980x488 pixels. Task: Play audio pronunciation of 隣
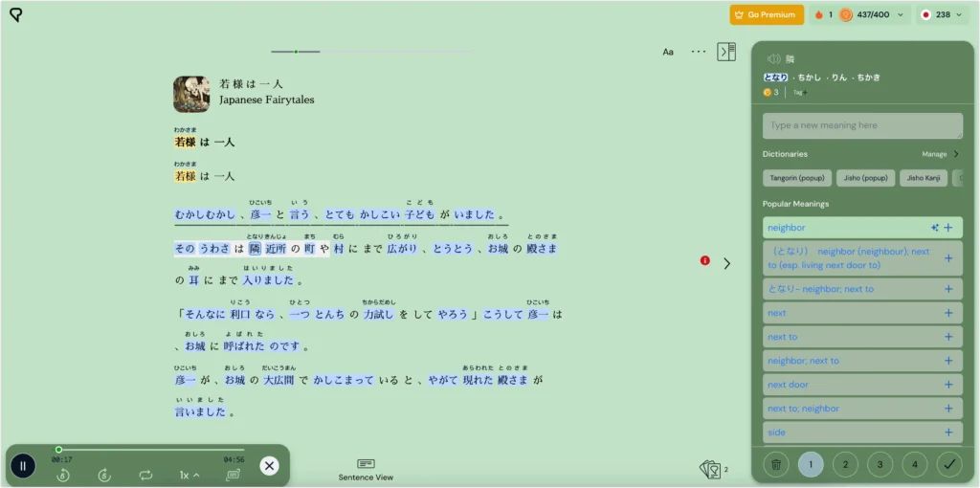tap(773, 58)
